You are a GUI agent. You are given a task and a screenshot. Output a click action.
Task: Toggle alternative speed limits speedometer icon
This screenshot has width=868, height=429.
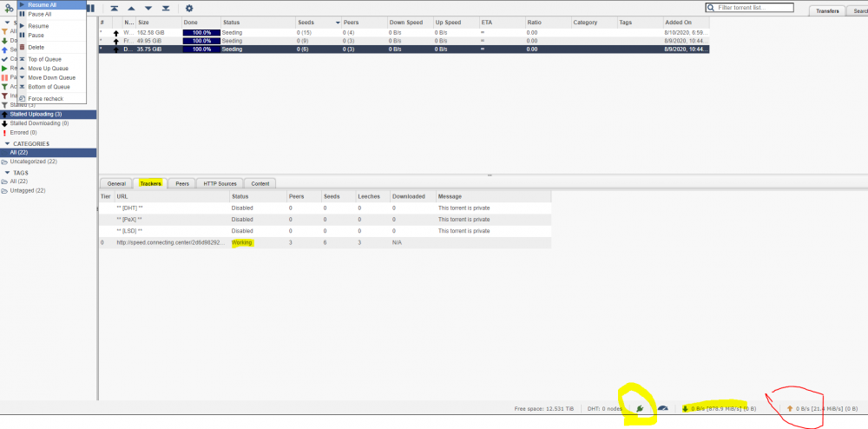click(662, 408)
